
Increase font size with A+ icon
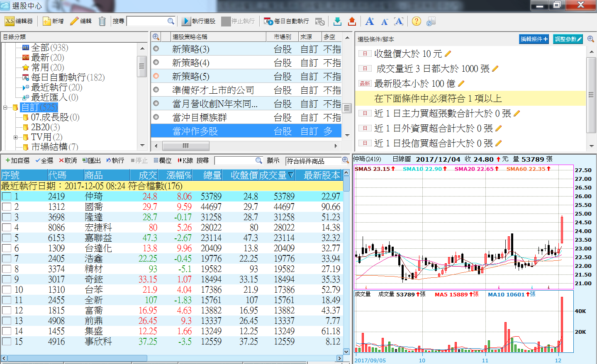click(x=370, y=21)
